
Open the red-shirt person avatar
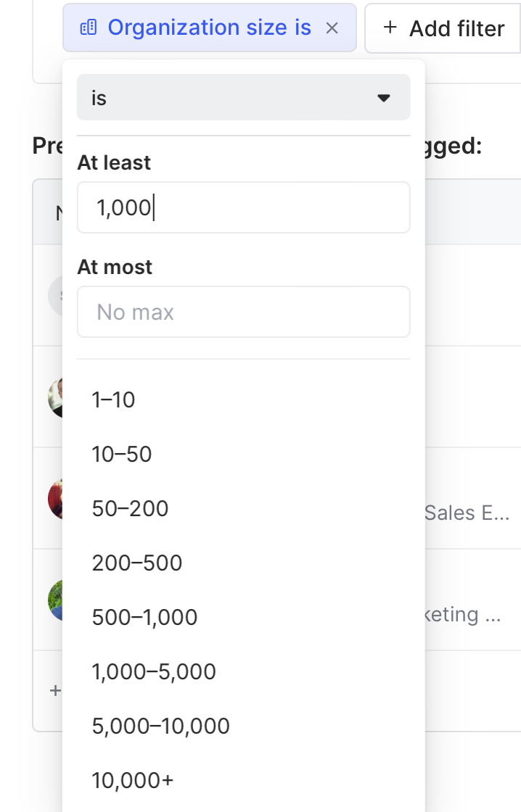coord(55,499)
